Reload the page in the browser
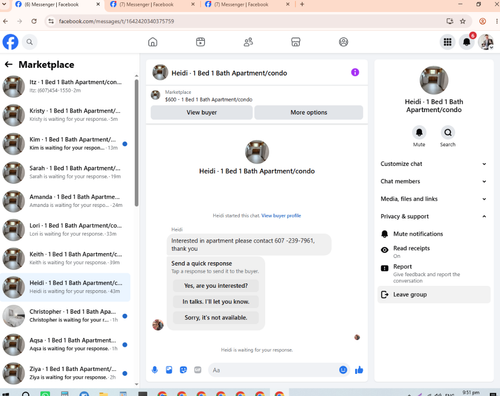The image size is (500, 396). [34, 21]
